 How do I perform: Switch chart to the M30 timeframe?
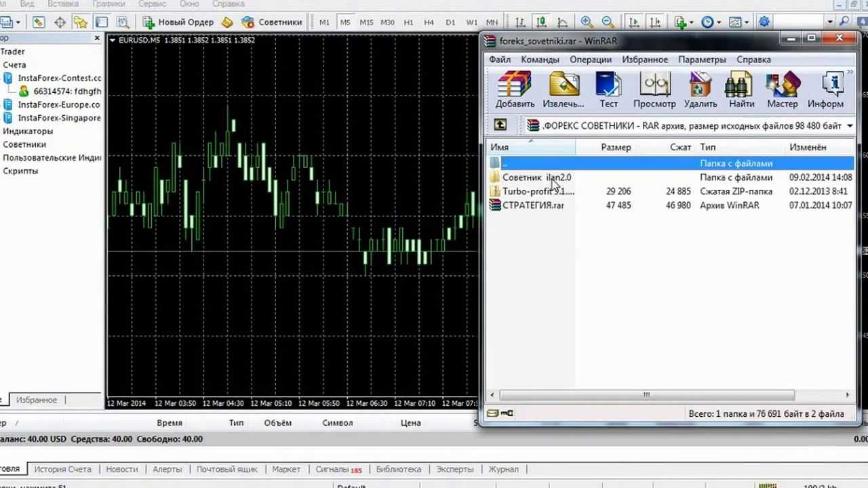click(387, 22)
